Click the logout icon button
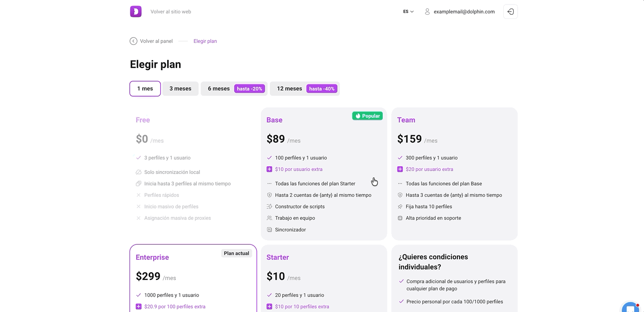 tap(510, 12)
